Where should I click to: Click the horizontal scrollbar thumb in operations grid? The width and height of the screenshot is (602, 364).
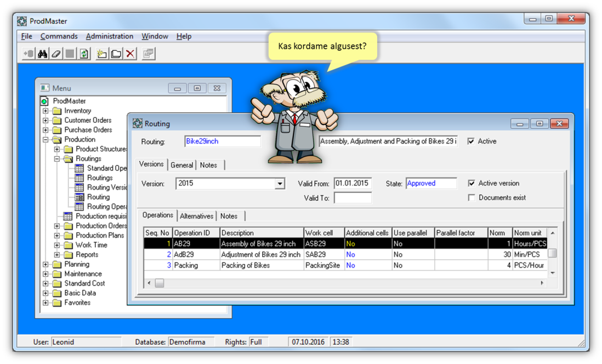160,283
